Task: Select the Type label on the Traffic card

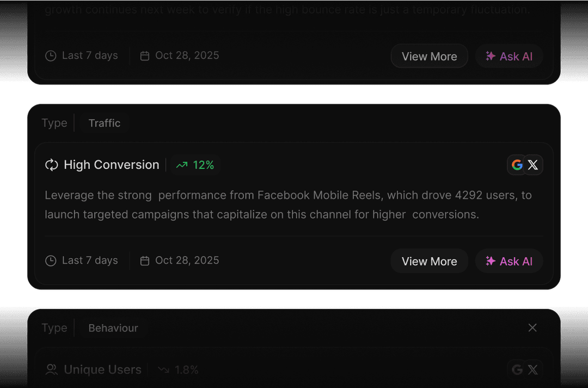Action: pos(54,123)
